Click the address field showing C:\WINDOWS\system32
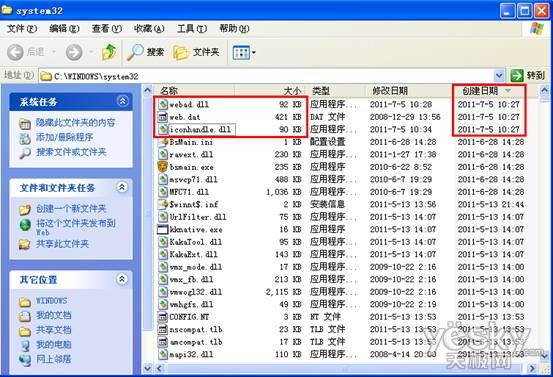This screenshot has width=553, height=377. pyautogui.click(x=266, y=76)
